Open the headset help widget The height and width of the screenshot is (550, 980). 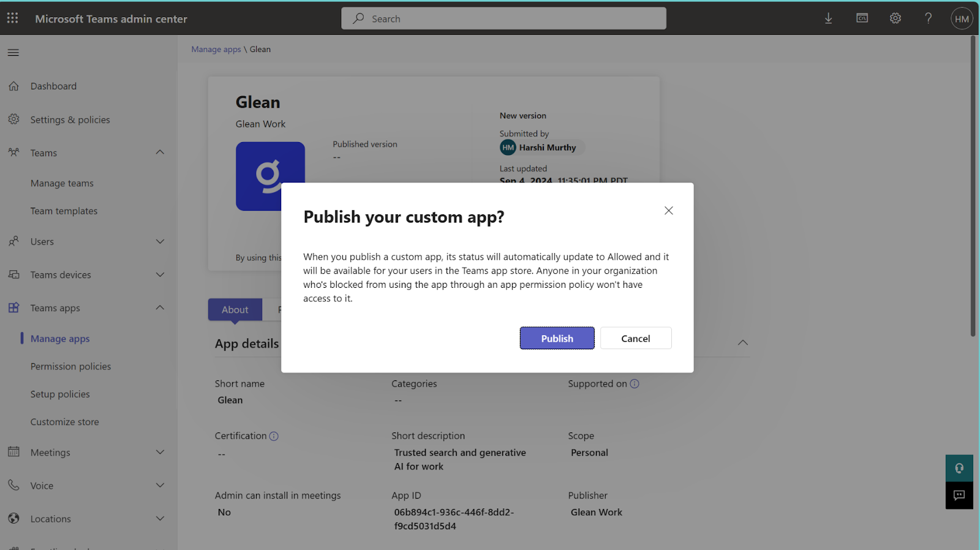coord(959,468)
